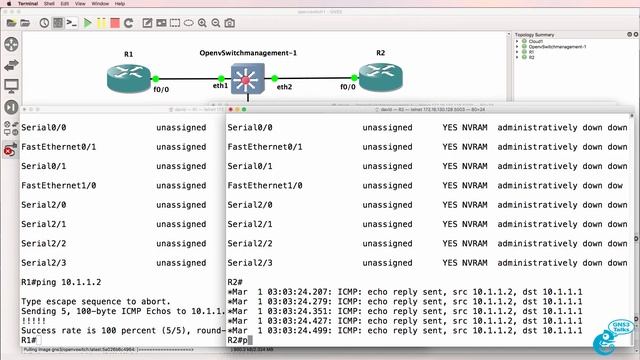Select the add note tool
This screenshot has height=360, width=640.
[x=147, y=23]
